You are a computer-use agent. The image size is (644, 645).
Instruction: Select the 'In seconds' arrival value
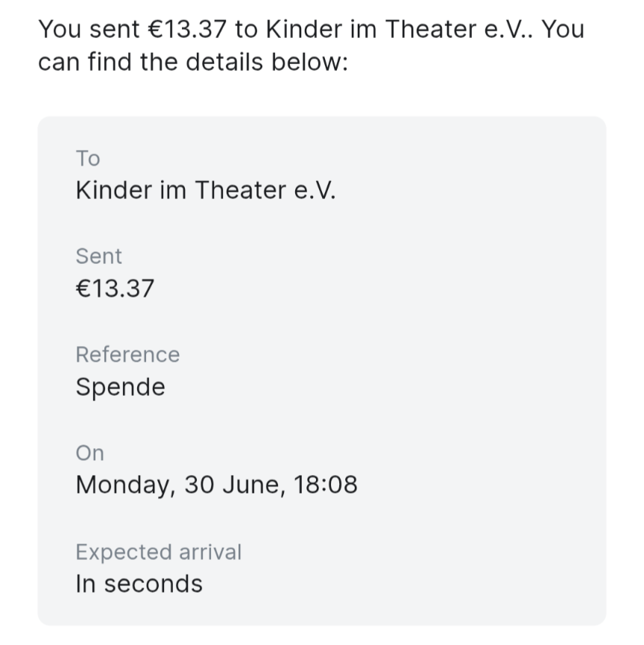point(139,584)
